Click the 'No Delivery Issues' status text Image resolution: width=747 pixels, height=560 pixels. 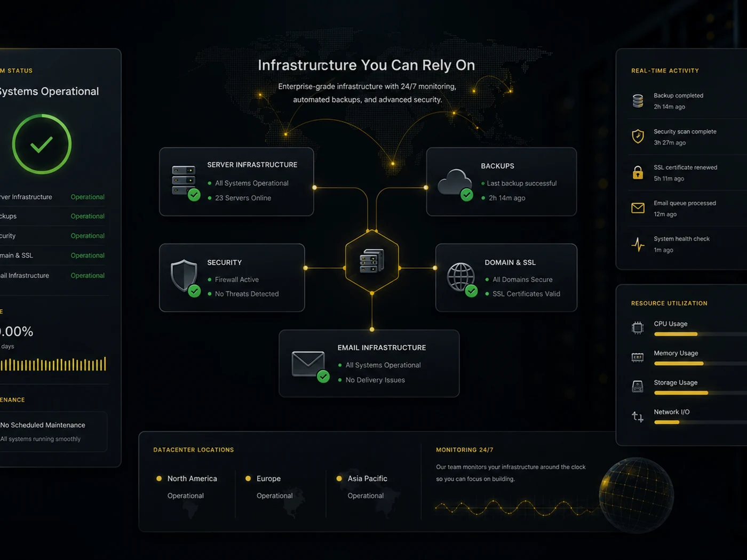pos(375,380)
